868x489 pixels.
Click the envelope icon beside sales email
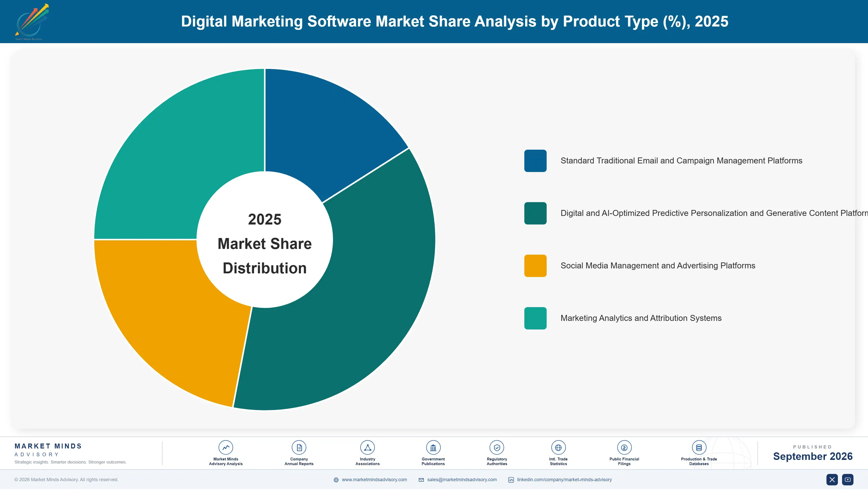[421, 480]
